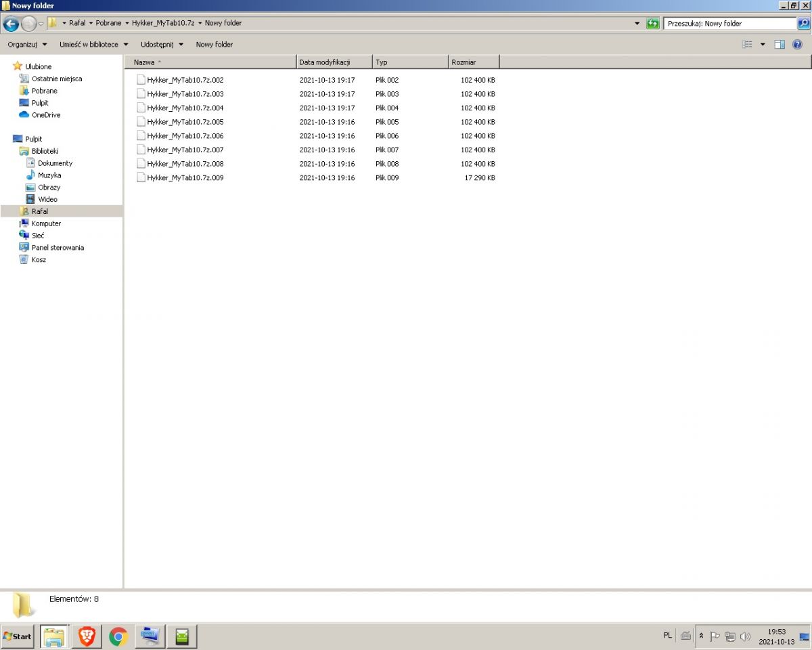The image size is (812, 650).
Task: Click the file icon of Hykker_MyTab10.7z.009
Action: (141, 177)
